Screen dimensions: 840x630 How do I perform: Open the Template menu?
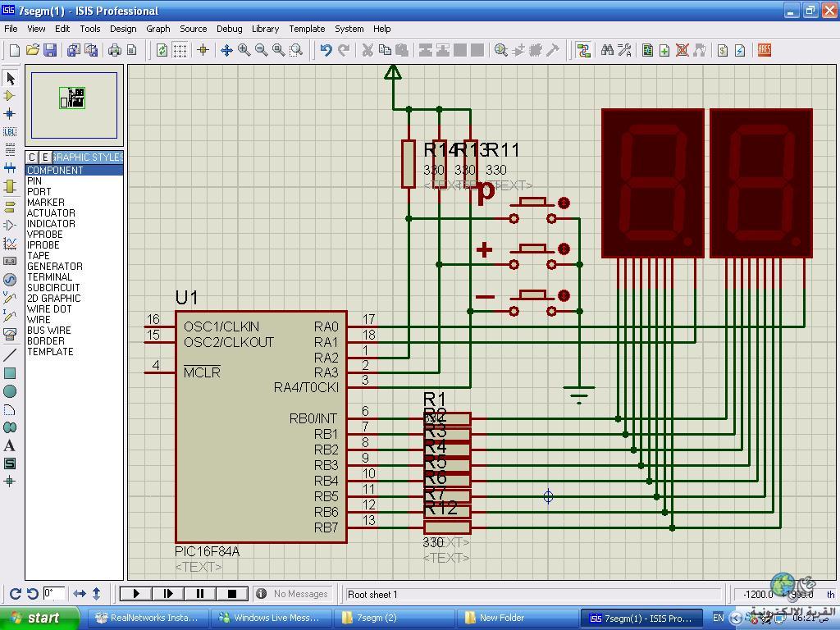click(307, 29)
